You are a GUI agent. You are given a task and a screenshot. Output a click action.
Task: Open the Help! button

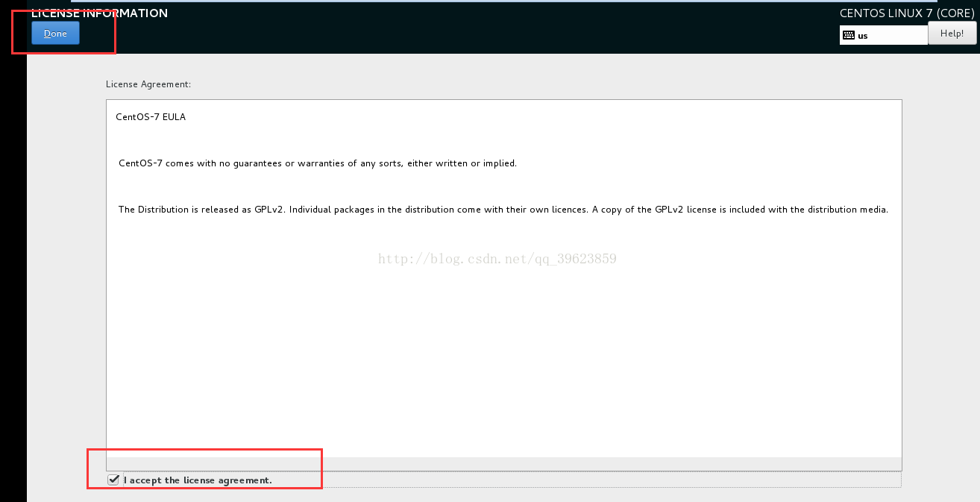tap(952, 34)
